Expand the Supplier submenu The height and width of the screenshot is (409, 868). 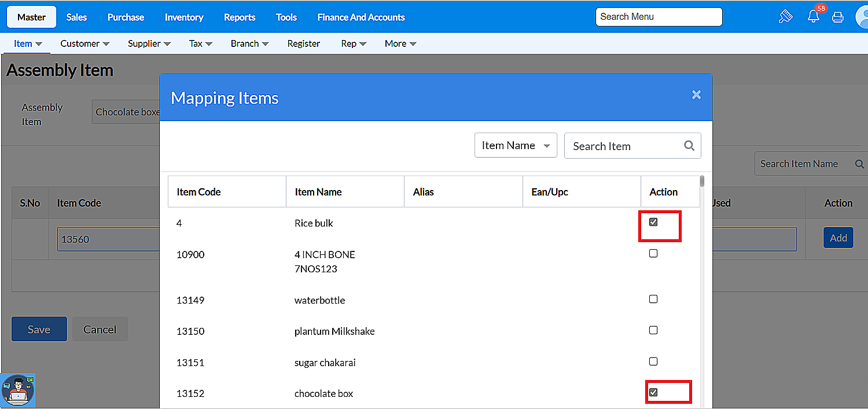[x=149, y=43]
